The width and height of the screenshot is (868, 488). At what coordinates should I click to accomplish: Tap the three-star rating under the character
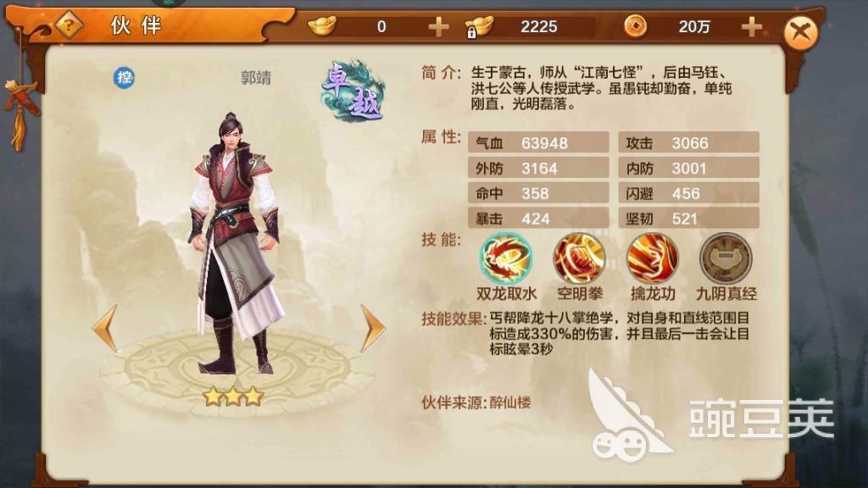click(x=233, y=396)
